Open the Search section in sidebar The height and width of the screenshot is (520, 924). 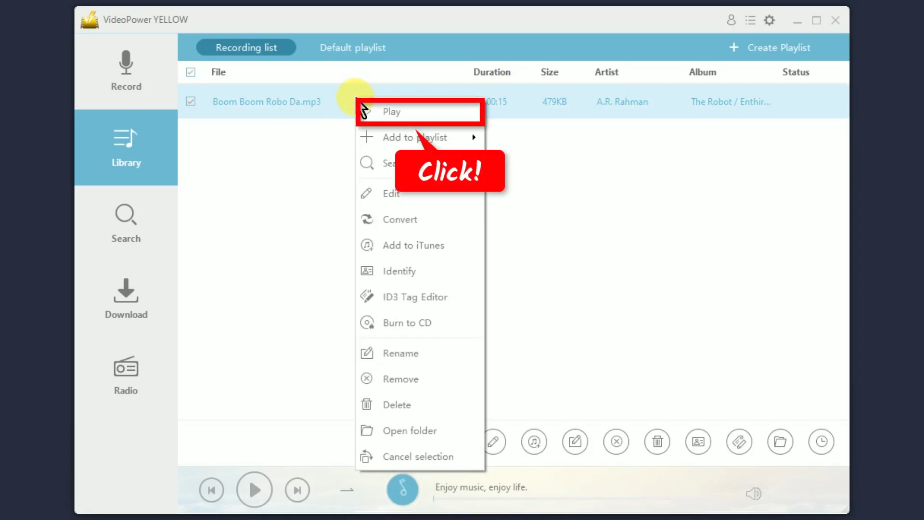pos(126,223)
